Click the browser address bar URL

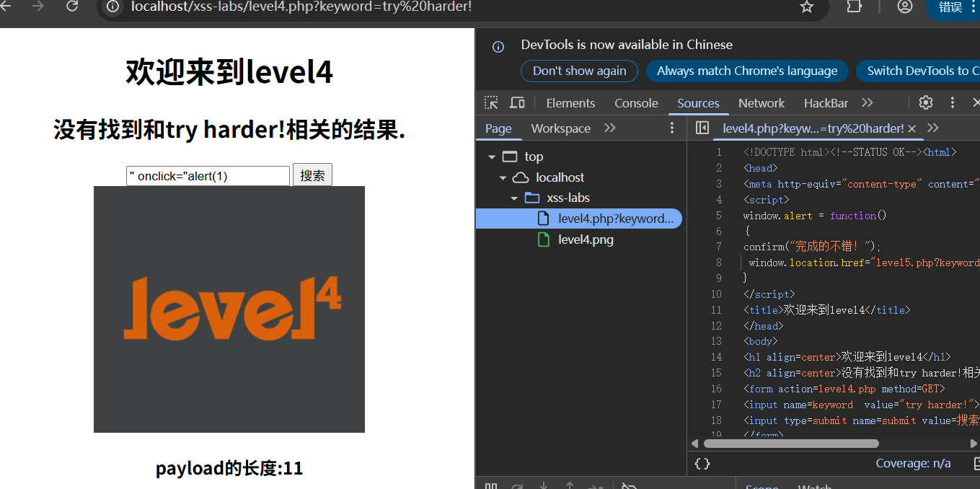pos(301,6)
